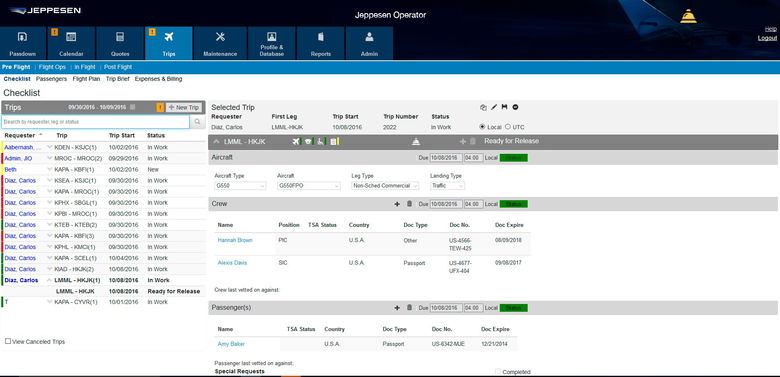Click the save trip icon
This screenshot has height=377, width=780.
click(504, 107)
